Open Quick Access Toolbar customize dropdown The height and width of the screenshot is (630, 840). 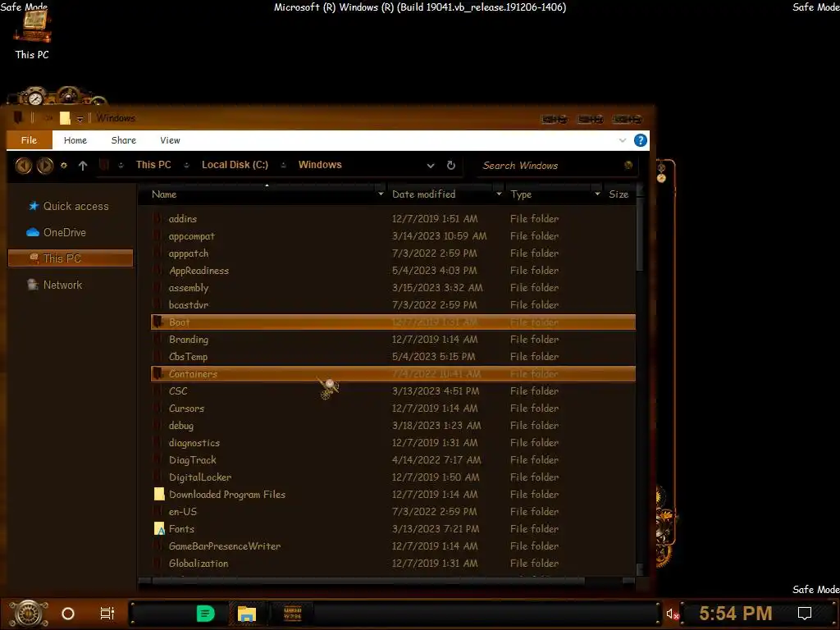[x=80, y=118]
